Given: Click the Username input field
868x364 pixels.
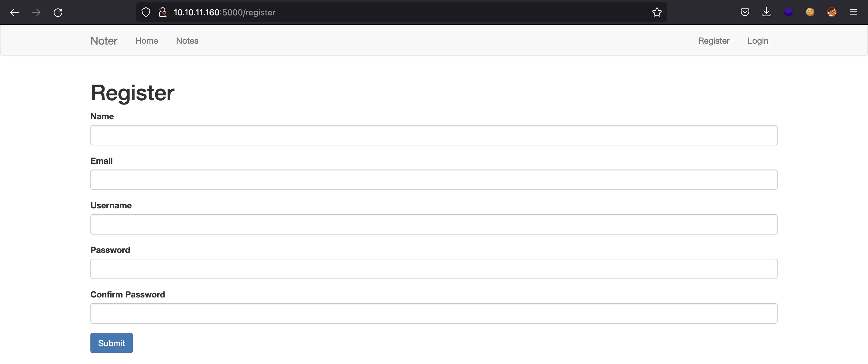Looking at the screenshot, I should tap(433, 224).
